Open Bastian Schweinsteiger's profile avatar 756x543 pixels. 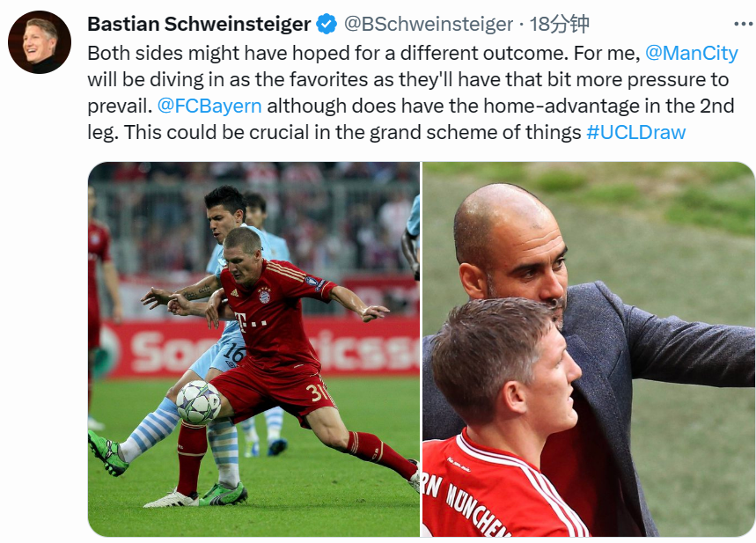(40, 42)
